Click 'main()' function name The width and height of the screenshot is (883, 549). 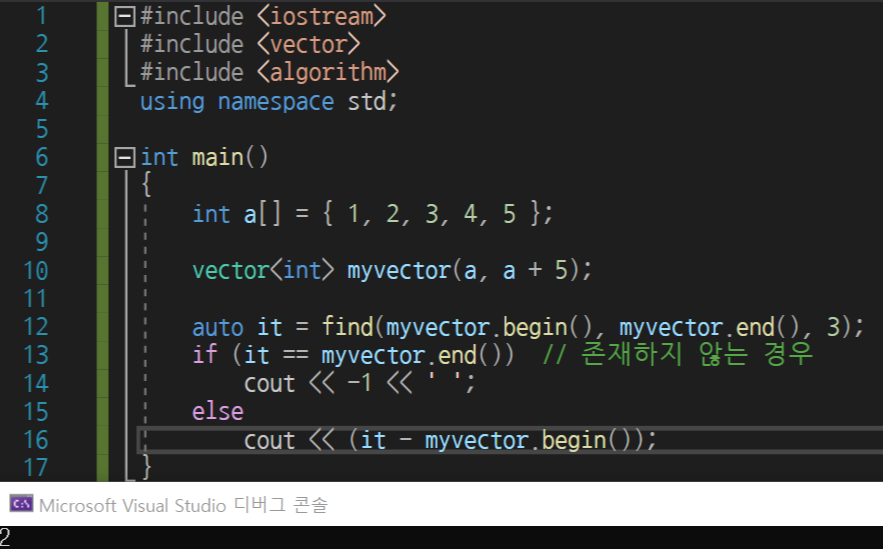pyautogui.click(x=230, y=157)
